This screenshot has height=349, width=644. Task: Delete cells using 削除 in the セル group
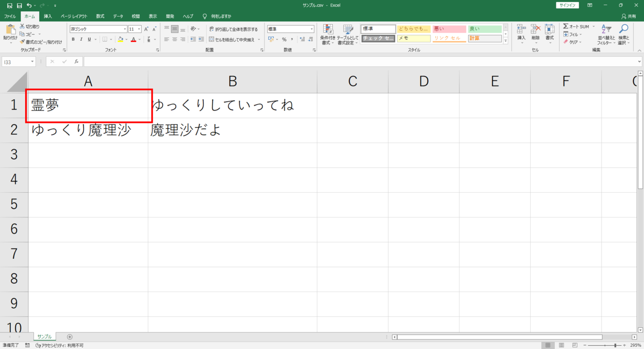pyautogui.click(x=536, y=34)
